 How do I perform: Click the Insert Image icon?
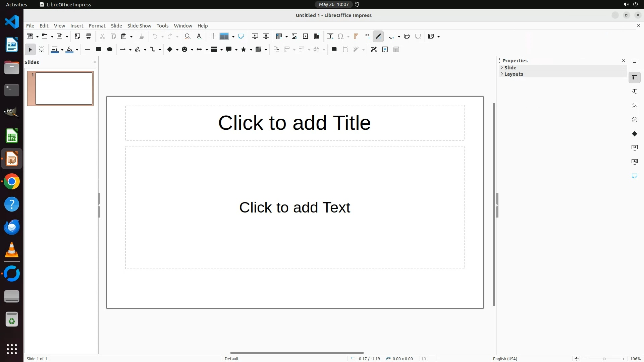coord(294,36)
